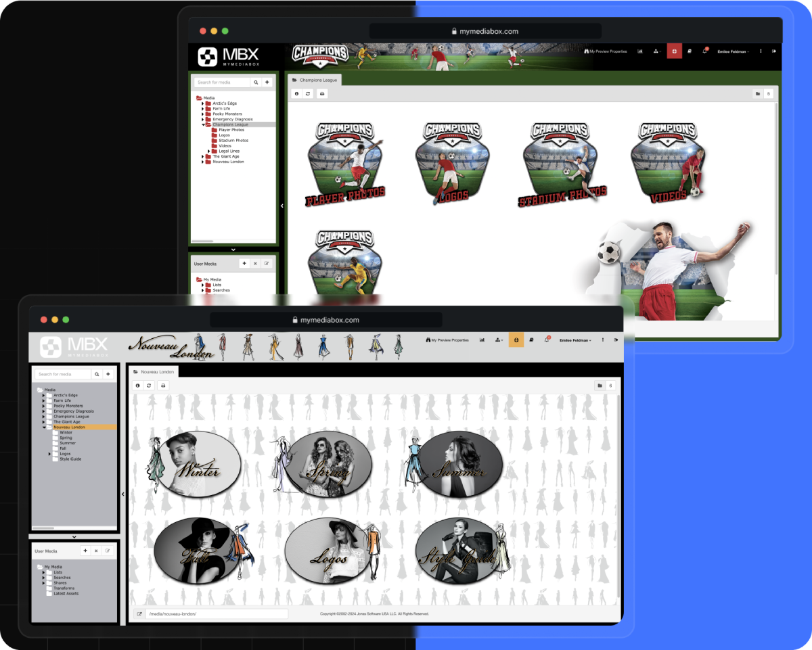This screenshot has height=650, width=812.
Task: Click My Preview Properties in Nouveau London header
Action: coord(447,340)
